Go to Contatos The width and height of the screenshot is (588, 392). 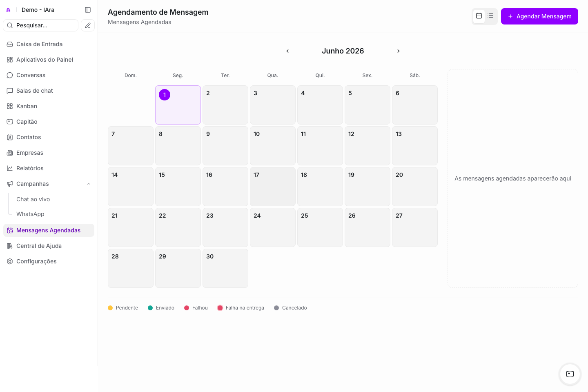pos(49,137)
